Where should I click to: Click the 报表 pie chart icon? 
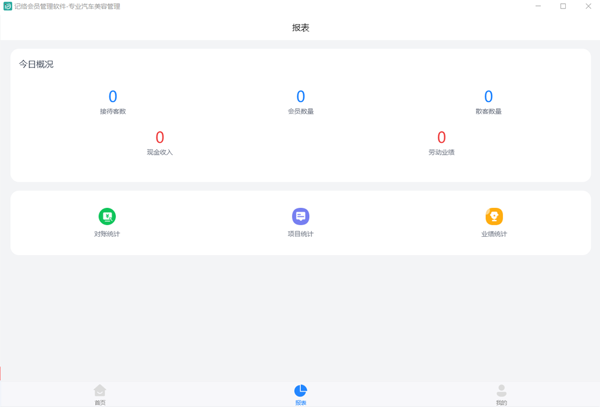(300, 390)
